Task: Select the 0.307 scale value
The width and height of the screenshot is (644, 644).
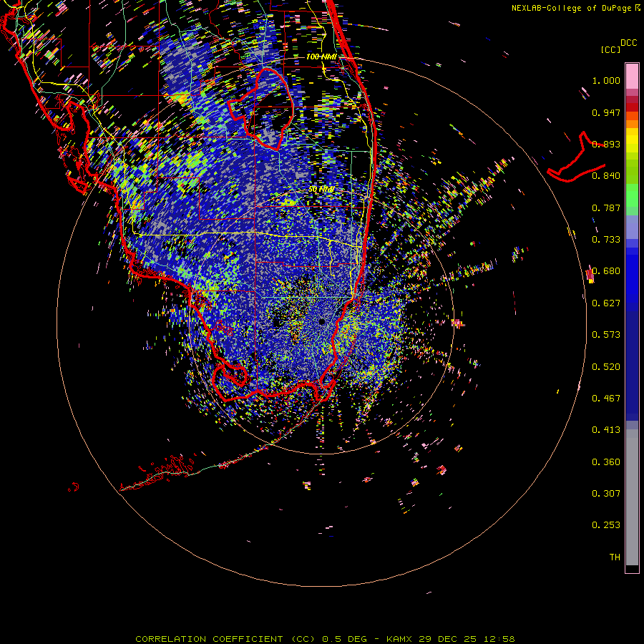Action: click(606, 494)
